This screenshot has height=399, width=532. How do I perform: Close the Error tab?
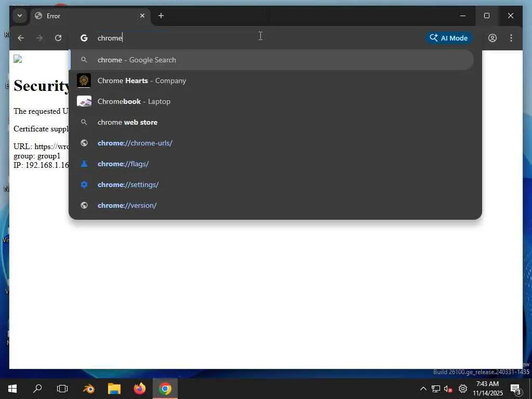click(x=142, y=16)
